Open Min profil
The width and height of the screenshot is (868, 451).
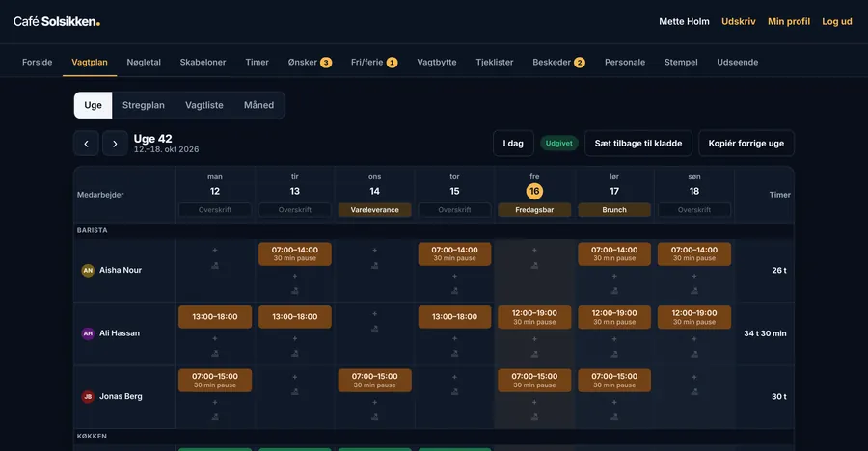(789, 21)
